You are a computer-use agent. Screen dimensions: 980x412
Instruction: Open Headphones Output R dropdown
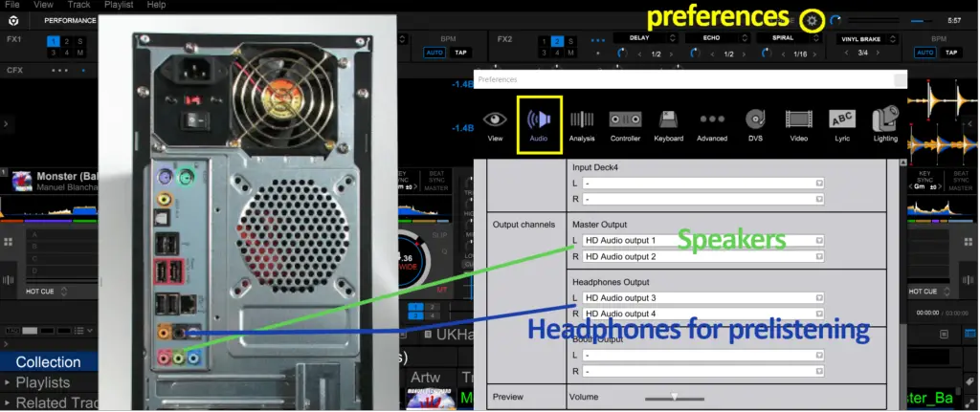coord(703,314)
